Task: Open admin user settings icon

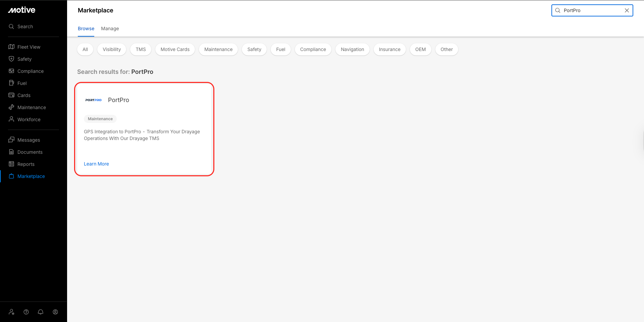Action: click(12, 312)
